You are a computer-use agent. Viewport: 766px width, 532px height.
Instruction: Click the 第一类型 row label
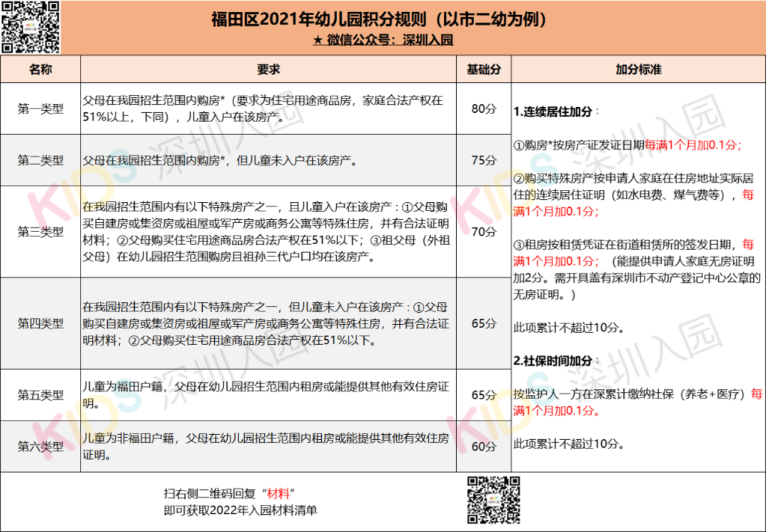click(x=41, y=109)
